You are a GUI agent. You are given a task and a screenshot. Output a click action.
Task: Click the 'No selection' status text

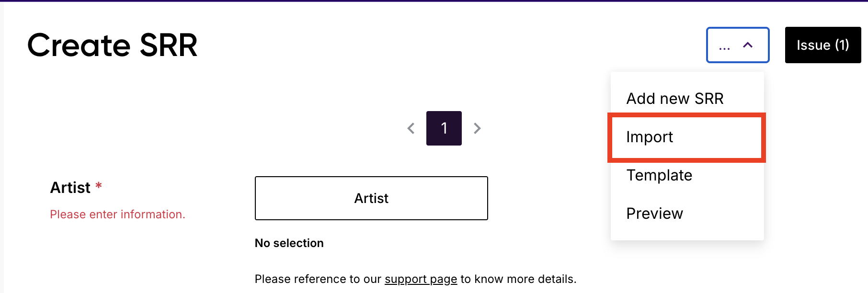point(289,243)
